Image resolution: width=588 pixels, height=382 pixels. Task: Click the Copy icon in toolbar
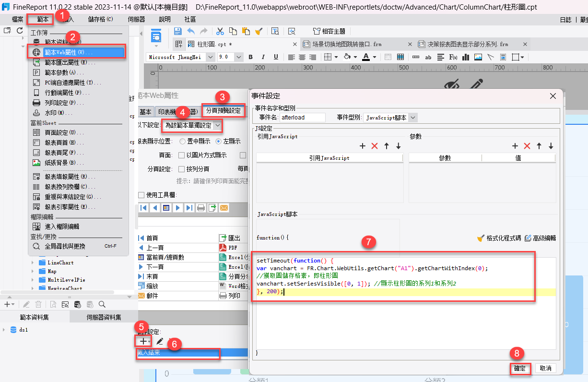point(233,31)
